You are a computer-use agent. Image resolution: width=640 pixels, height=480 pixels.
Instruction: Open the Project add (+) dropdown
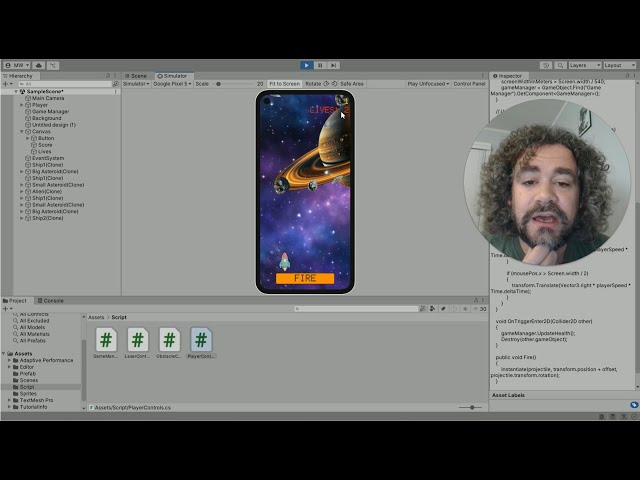pyautogui.click(x=7, y=309)
